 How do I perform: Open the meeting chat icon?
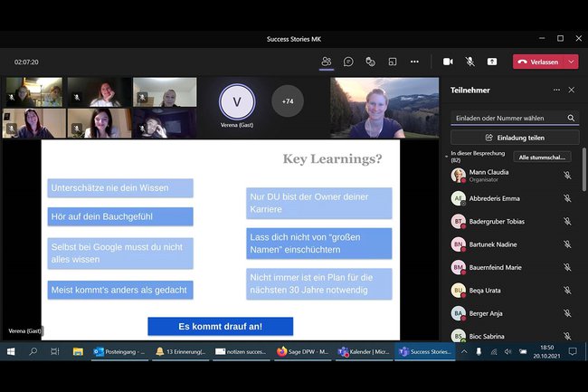pos(348,62)
